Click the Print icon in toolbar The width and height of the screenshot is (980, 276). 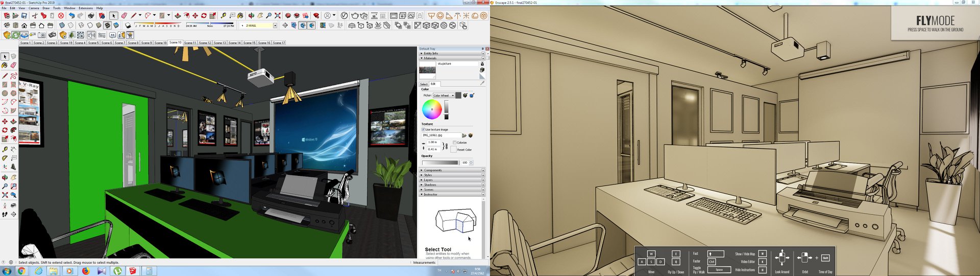pyautogui.click(x=91, y=16)
